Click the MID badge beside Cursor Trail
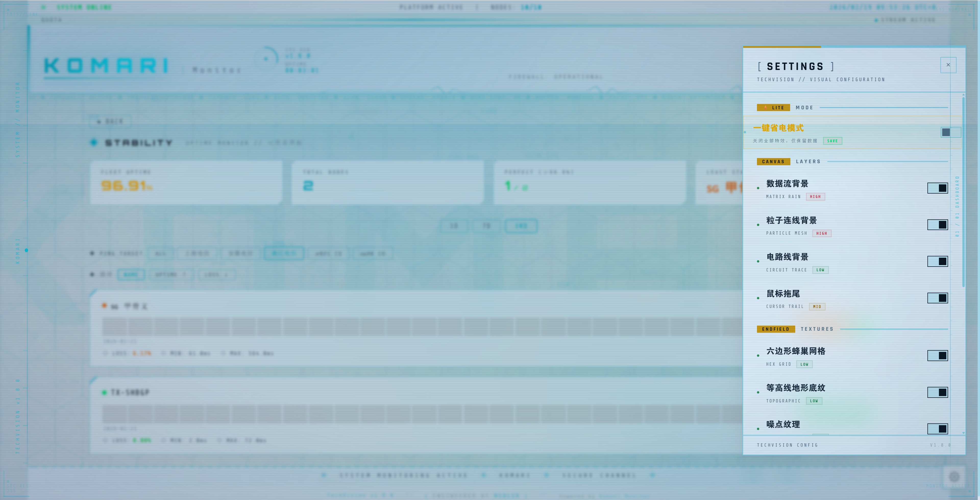Image resolution: width=980 pixels, height=500 pixels. pyautogui.click(x=817, y=306)
